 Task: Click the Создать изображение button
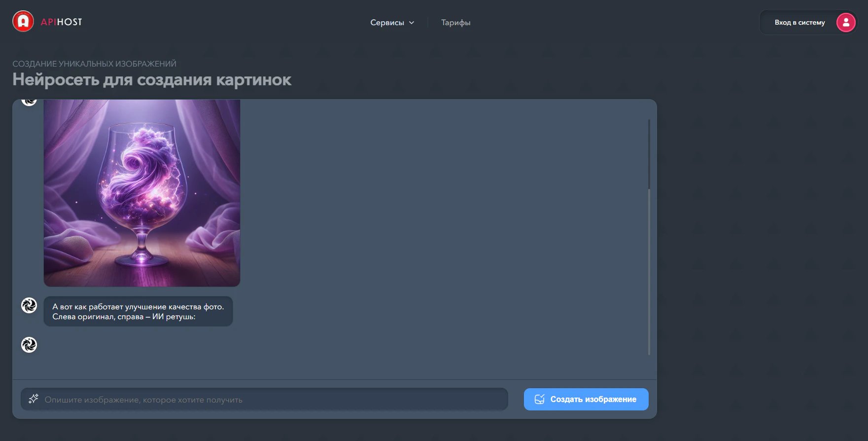click(586, 399)
